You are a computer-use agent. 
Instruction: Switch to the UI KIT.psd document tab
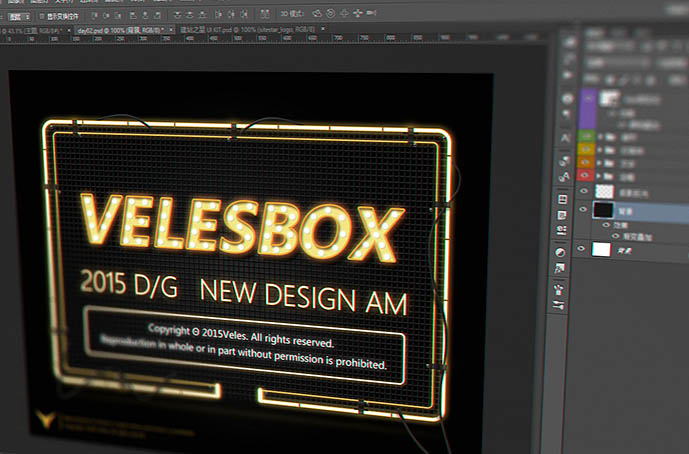pos(248,29)
